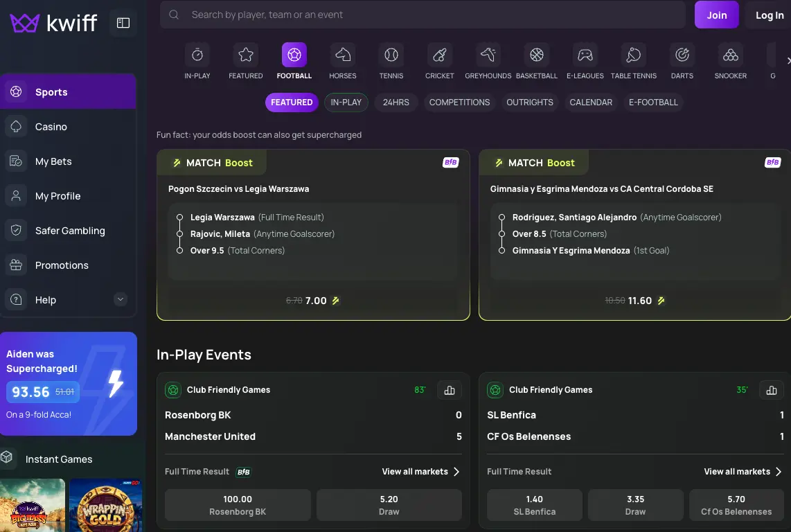
Task: Select the Horses sport icon
Action: (x=343, y=55)
